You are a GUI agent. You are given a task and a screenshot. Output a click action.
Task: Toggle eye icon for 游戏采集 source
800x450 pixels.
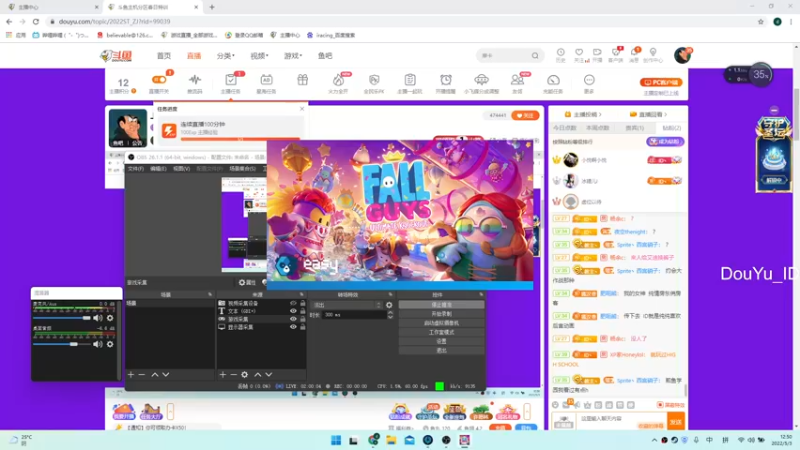293,319
